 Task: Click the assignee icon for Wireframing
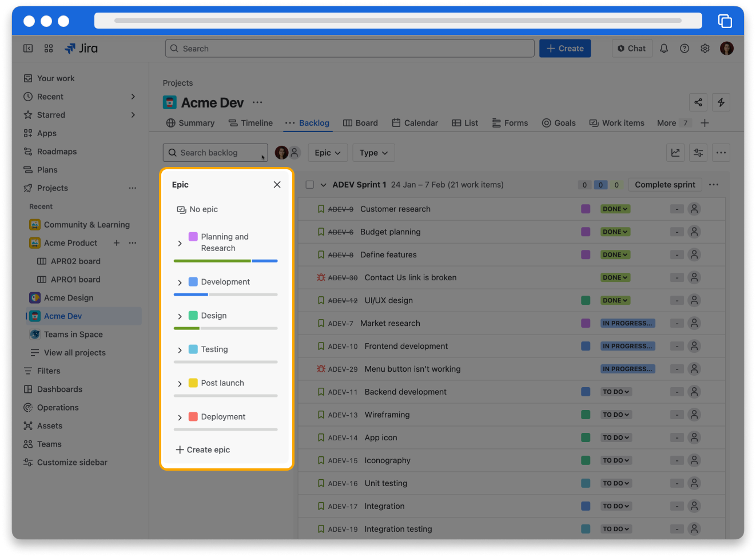point(694,415)
